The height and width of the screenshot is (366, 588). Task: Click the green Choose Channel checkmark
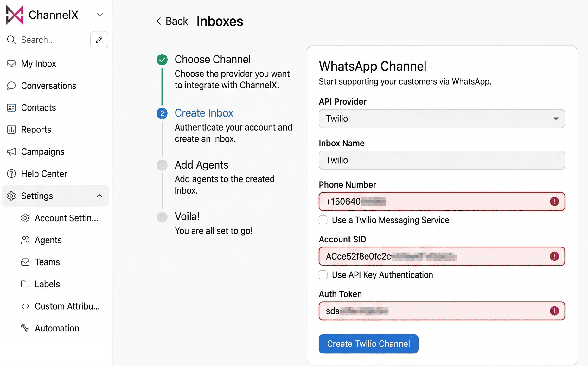click(162, 60)
